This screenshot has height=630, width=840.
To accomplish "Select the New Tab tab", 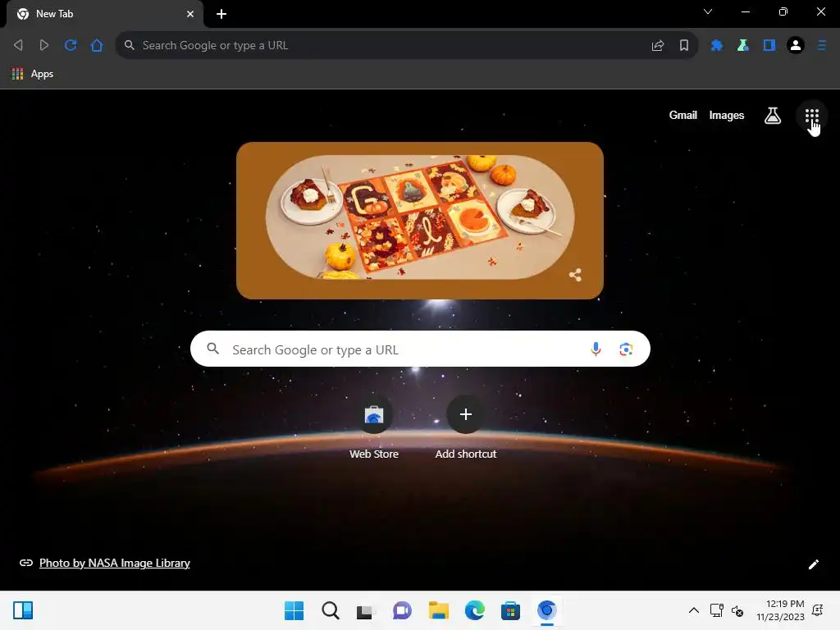I will tap(105, 14).
